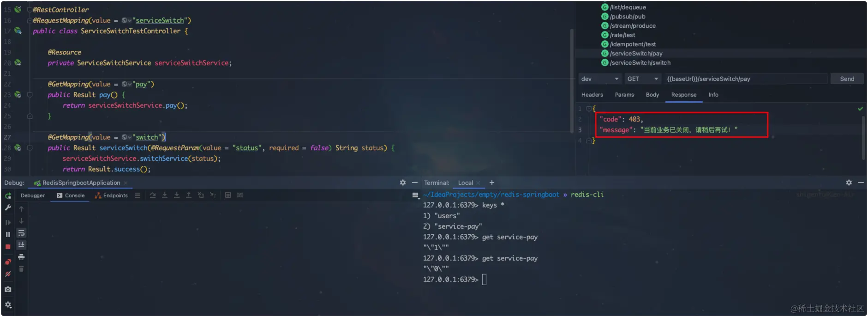Open the debug sidebar settings gear
This screenshot has height=317, width=868.
pos(8,305)
